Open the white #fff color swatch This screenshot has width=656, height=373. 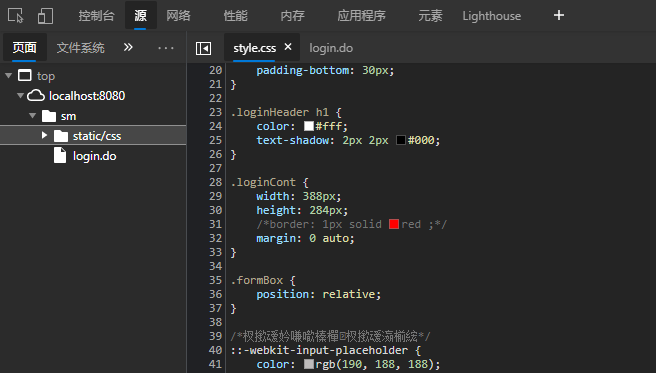click(x=309, y=126)
